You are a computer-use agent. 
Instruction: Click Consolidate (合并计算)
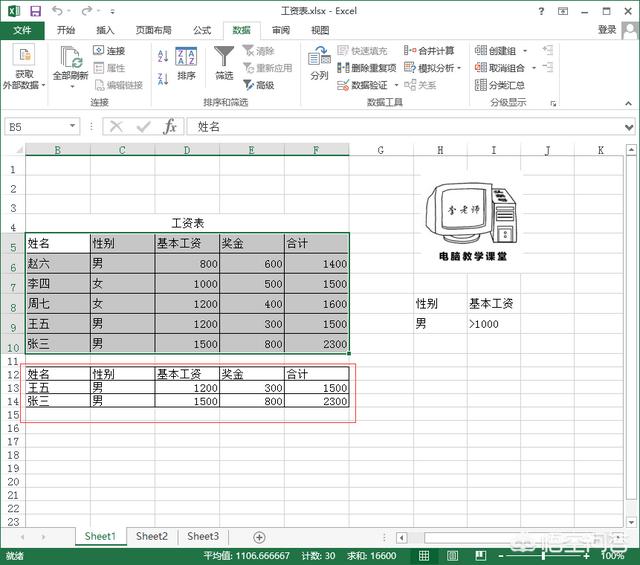tap(429, 51)
